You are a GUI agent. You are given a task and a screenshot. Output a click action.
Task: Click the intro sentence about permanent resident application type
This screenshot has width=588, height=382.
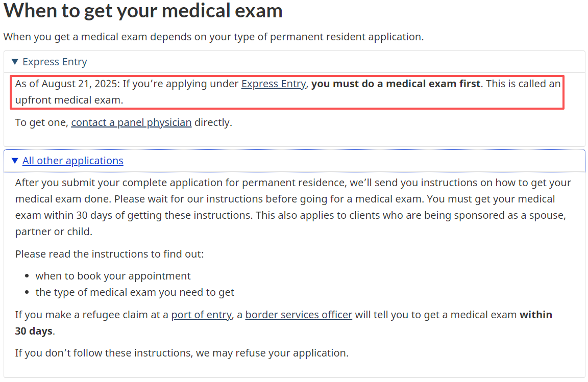213,37
